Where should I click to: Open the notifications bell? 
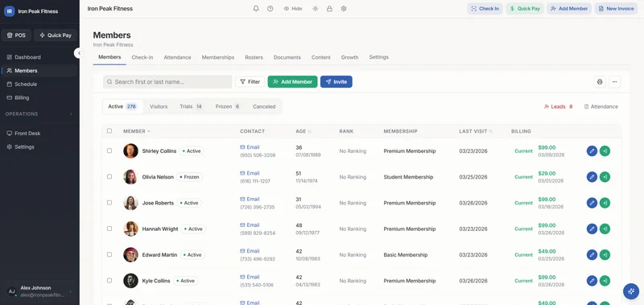coord(256,9)
